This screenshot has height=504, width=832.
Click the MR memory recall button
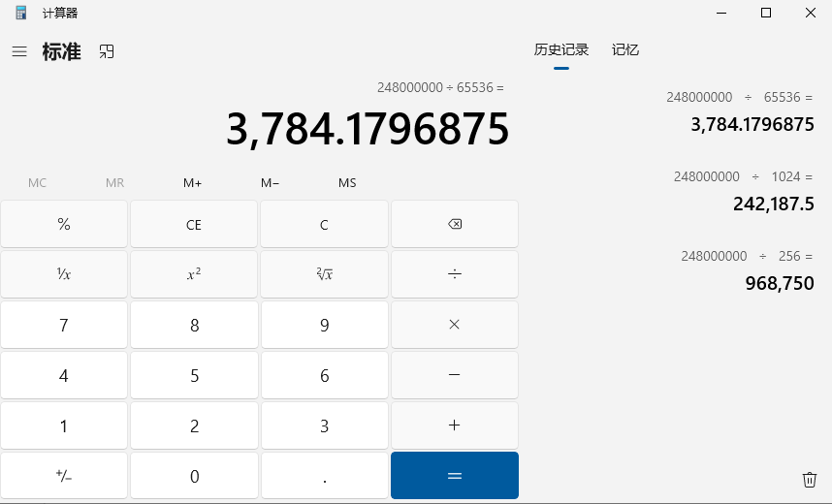(114, 183)
